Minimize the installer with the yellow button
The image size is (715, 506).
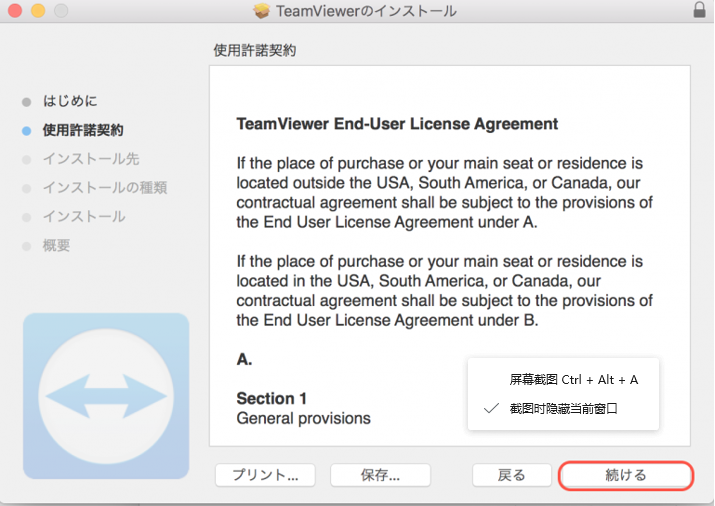point(38,10)
